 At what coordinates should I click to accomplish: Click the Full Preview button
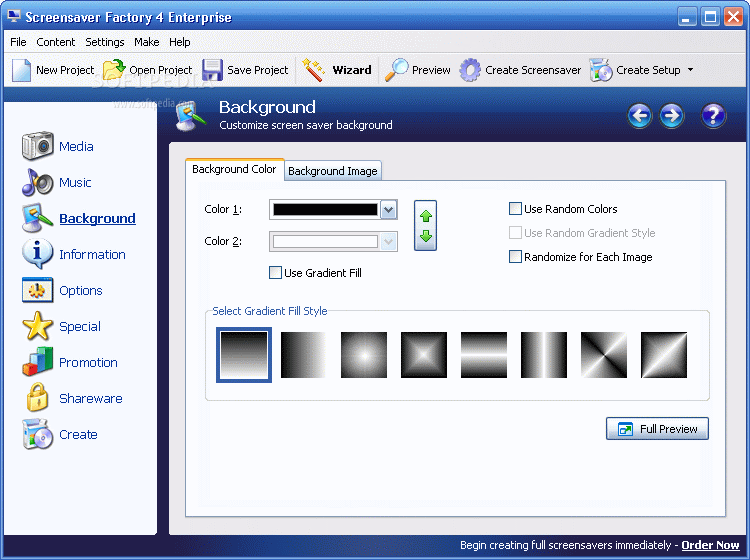(657, 428)
